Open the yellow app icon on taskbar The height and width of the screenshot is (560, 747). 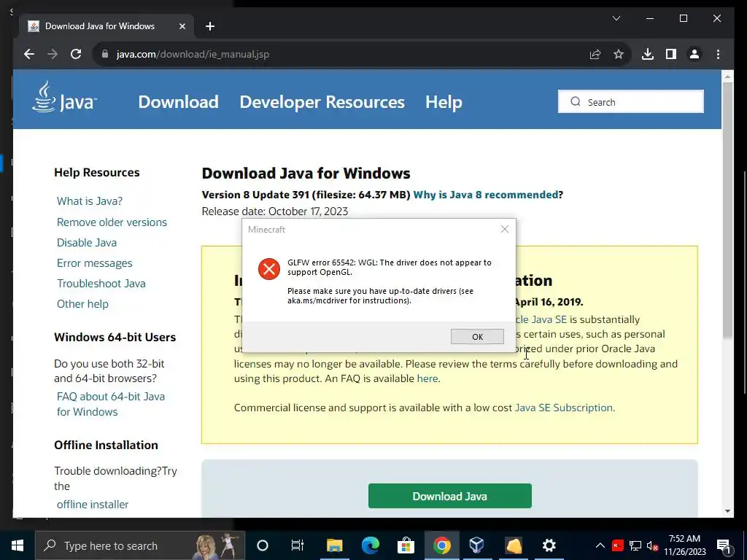(513, 545)
